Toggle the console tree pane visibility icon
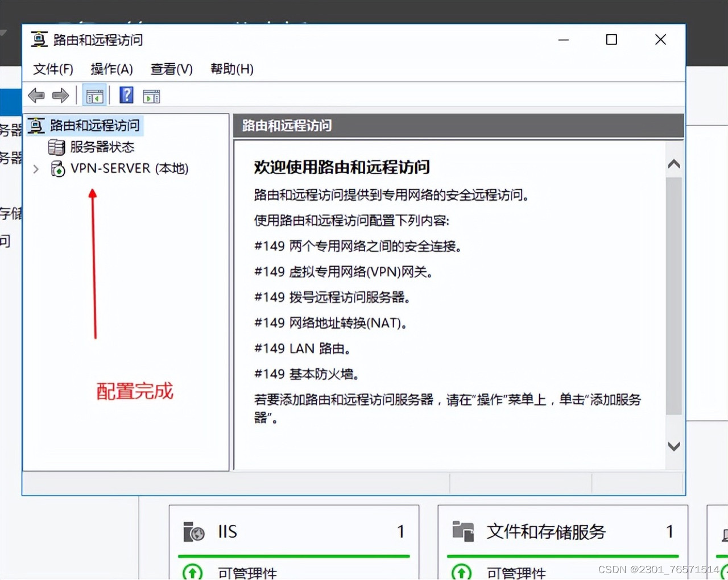Viewport: 728px width, 580px height. point(94,95)
